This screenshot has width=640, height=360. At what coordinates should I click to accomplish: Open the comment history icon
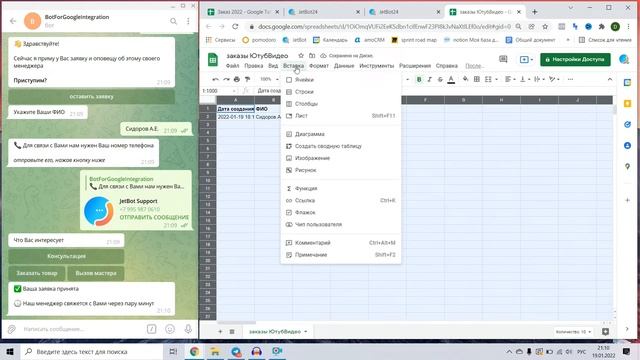click(503, 60)
